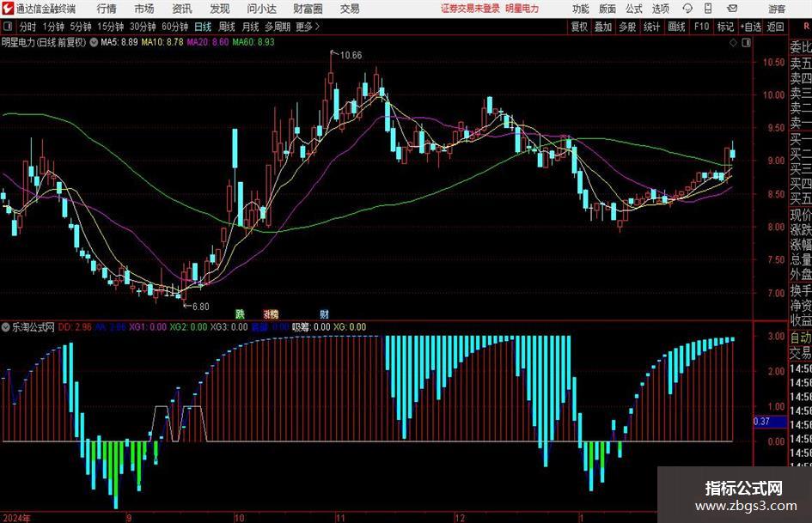812x523 pixels.
Task: Switch to the 5分钟 period tab
Action: [x=81, y=27]
